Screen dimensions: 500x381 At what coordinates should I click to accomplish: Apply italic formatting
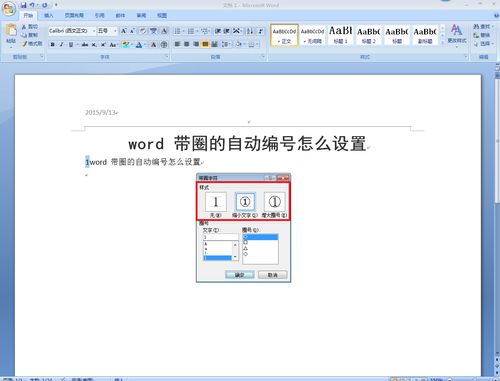coord(61,44)
